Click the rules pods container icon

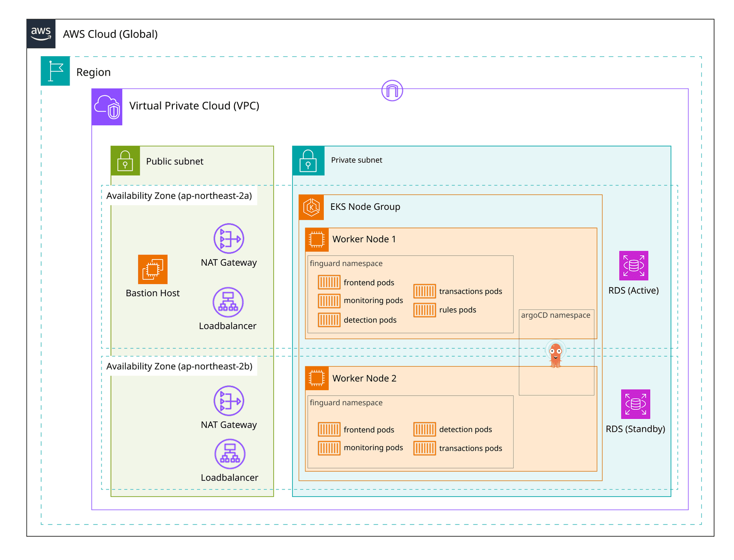(x=424, y=310)
